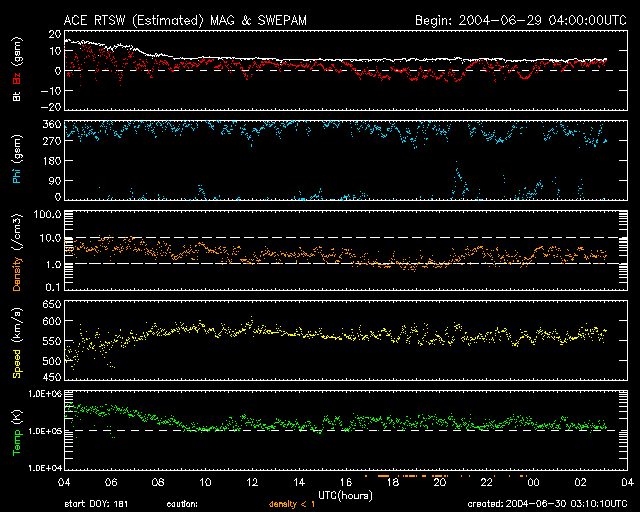This screenshot has width=640, height=512.
Task: Click the start DOY: 181 text
Action: (x=95, y=504)
